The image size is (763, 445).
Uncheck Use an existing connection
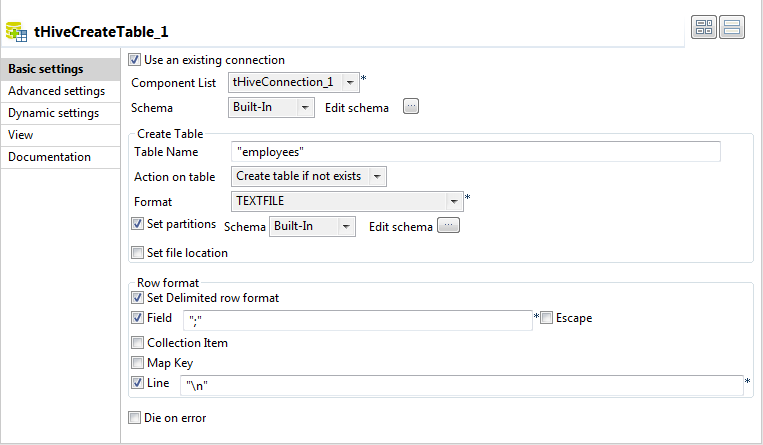[x=136, y=60]
